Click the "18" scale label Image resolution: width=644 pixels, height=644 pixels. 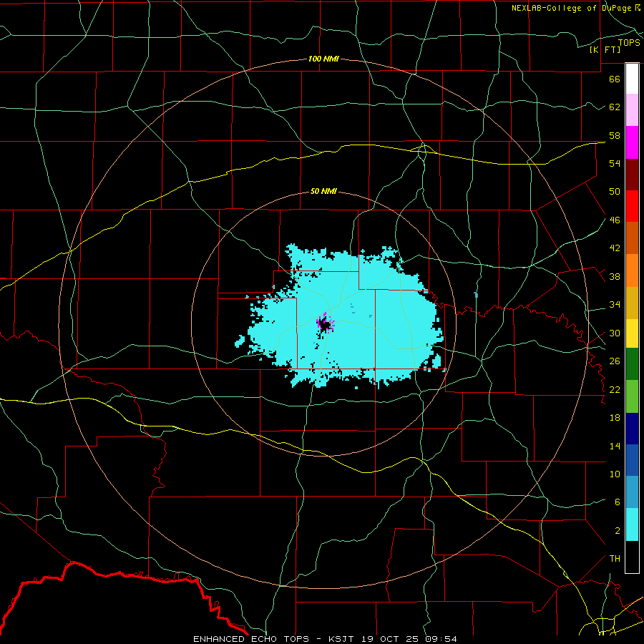click(x=615, y=418)
